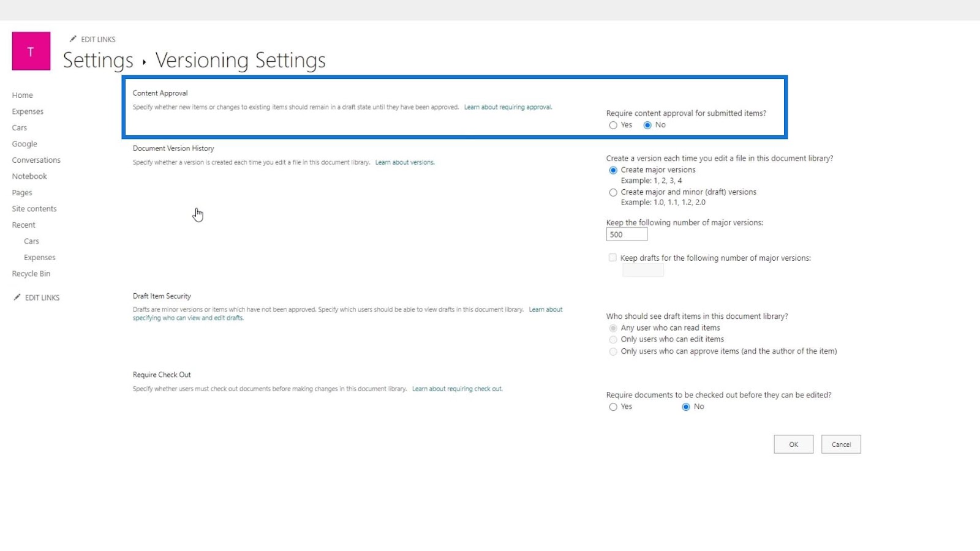The image size is (980, 551).
Task: Click the number of major versions field
Action: 627,234
